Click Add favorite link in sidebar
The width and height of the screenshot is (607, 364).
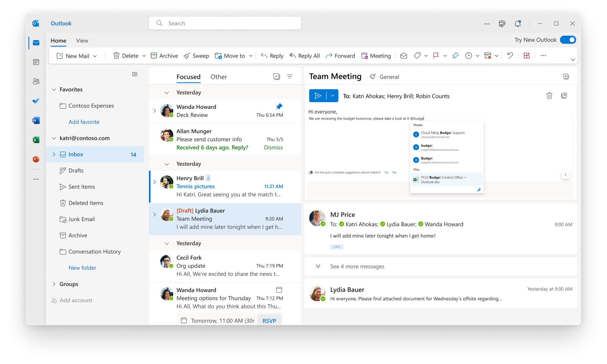pos(84,121)
